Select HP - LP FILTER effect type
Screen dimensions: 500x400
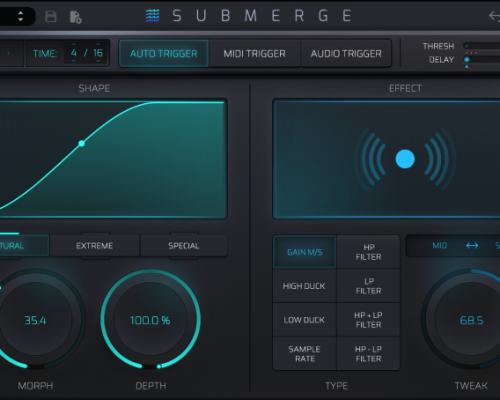(368, 354)
